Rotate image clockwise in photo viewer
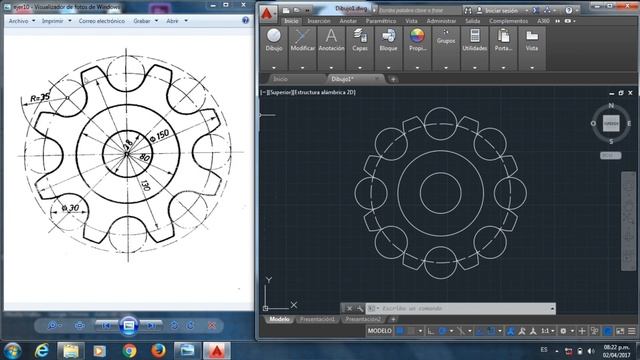Viewport: 640px width, 360px height. (x=190, y=325)
